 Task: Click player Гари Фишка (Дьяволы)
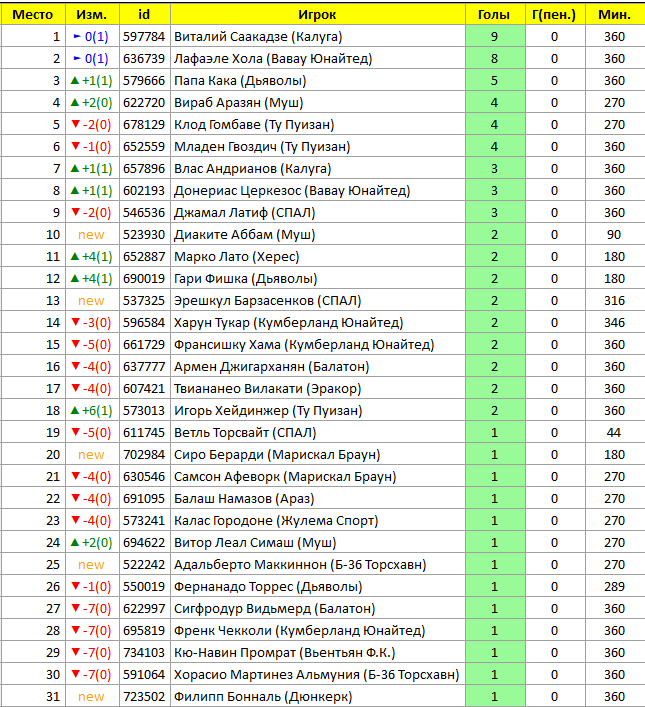click(x=245, y=279)
